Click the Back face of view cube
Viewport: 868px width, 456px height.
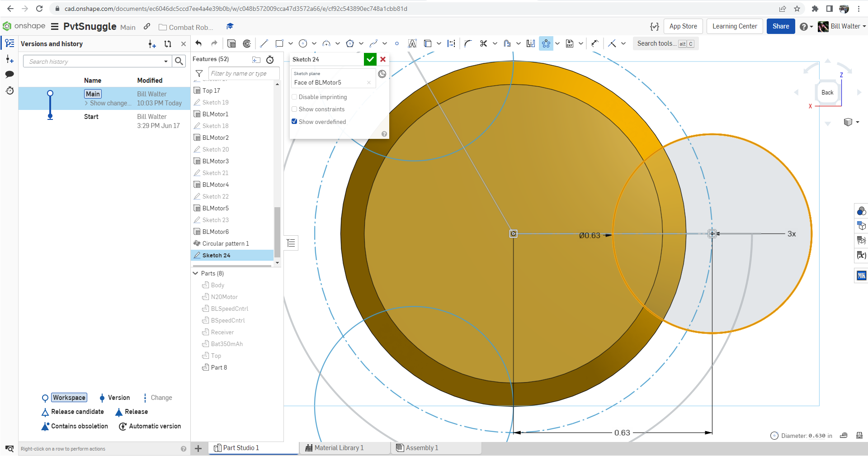click(827, 92)
